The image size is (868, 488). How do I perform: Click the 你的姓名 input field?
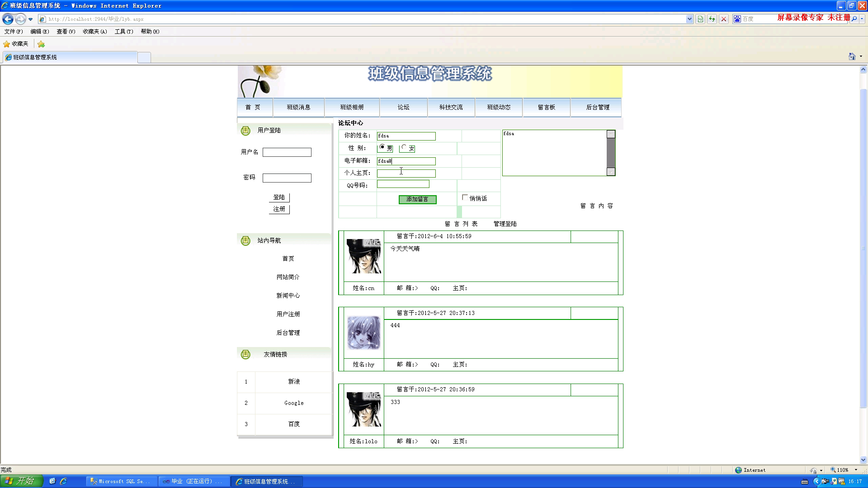click(406, 136)
